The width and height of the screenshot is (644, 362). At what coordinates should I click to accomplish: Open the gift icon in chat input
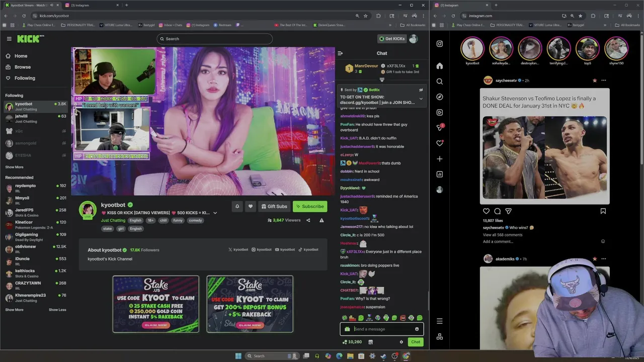tap(347, 329)
